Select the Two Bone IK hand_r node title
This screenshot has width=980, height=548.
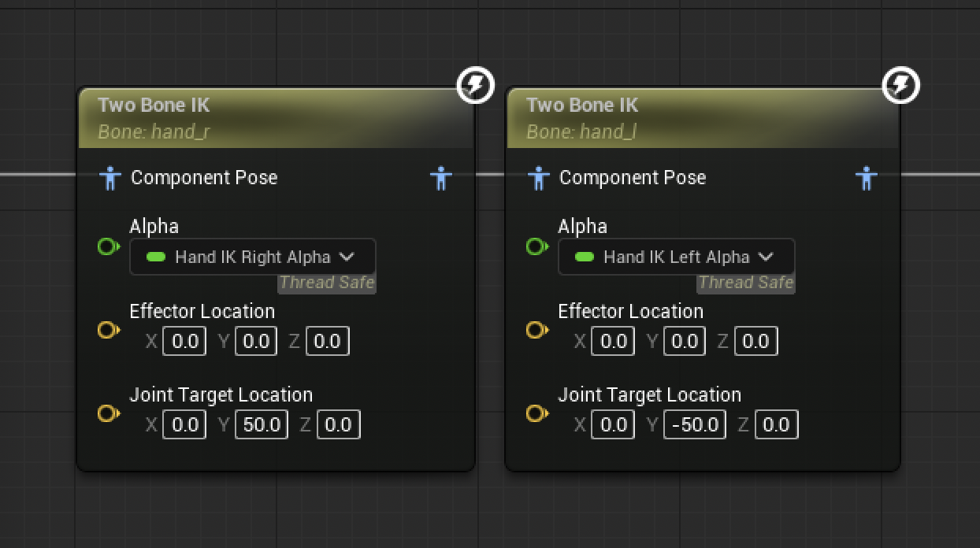[154, 105]
